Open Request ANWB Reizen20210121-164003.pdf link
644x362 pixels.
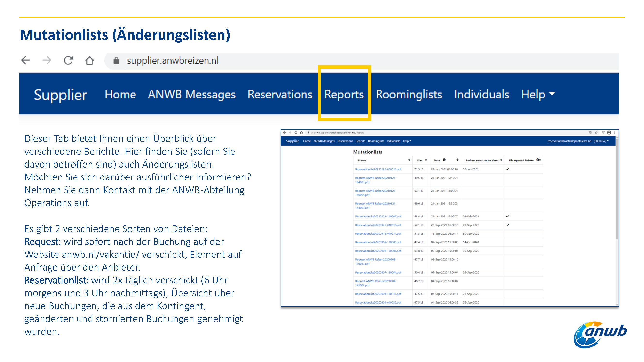tap(375, 180)
